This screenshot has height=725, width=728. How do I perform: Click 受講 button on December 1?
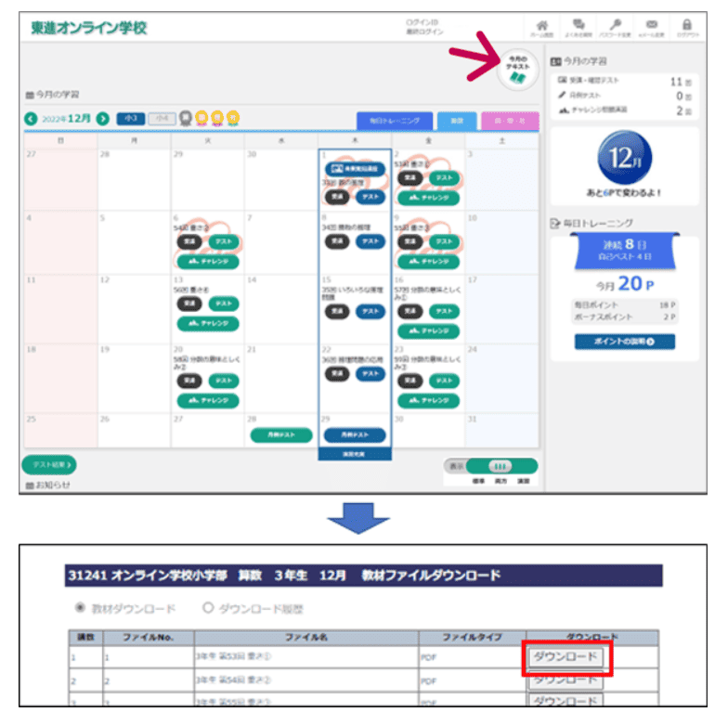[x=337, y=197]
